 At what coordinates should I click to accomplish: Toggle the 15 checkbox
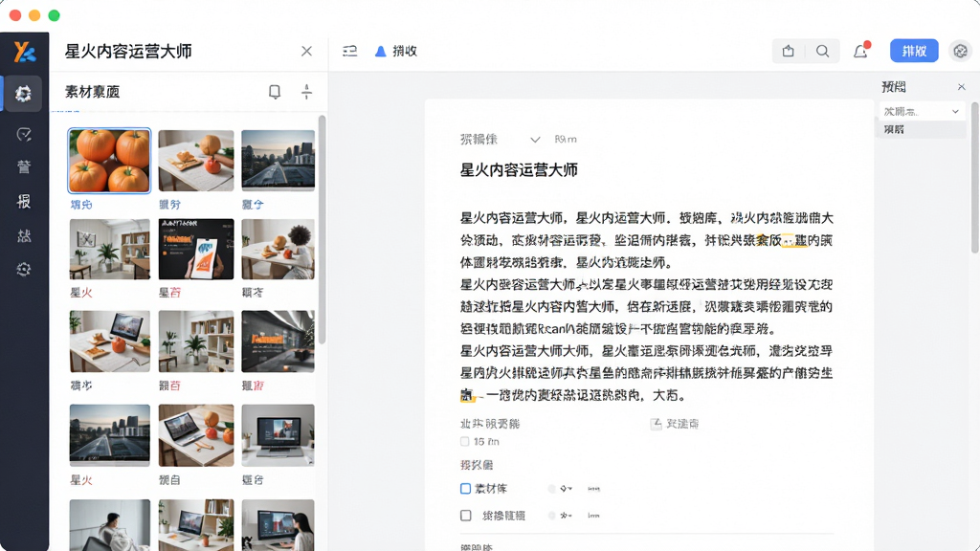pyautogui.click(x=464, y=442)
